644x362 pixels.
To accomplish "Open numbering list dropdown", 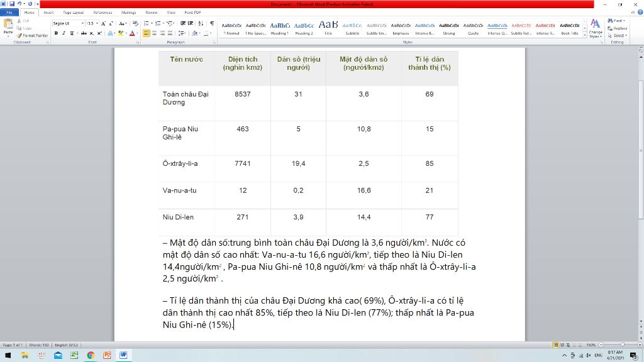I will pos(163,24).
